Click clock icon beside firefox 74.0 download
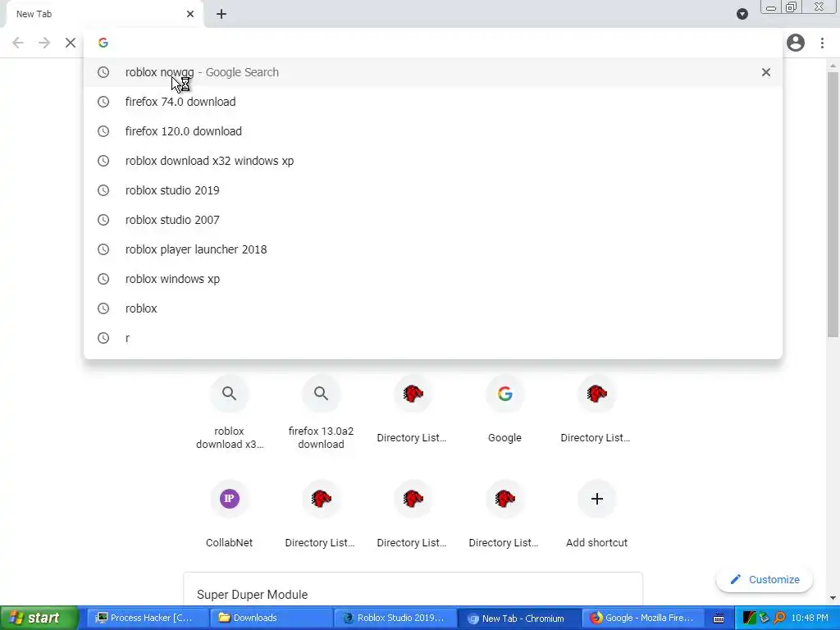Image resolution: width=840 pixels, height=630 pixels. click(x=103, y=102)
